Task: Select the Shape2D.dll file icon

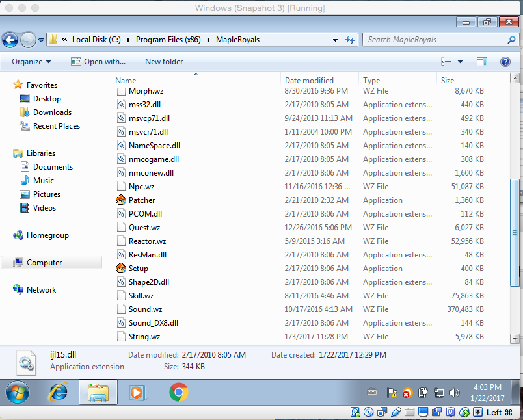Action: tap(121, 282)
